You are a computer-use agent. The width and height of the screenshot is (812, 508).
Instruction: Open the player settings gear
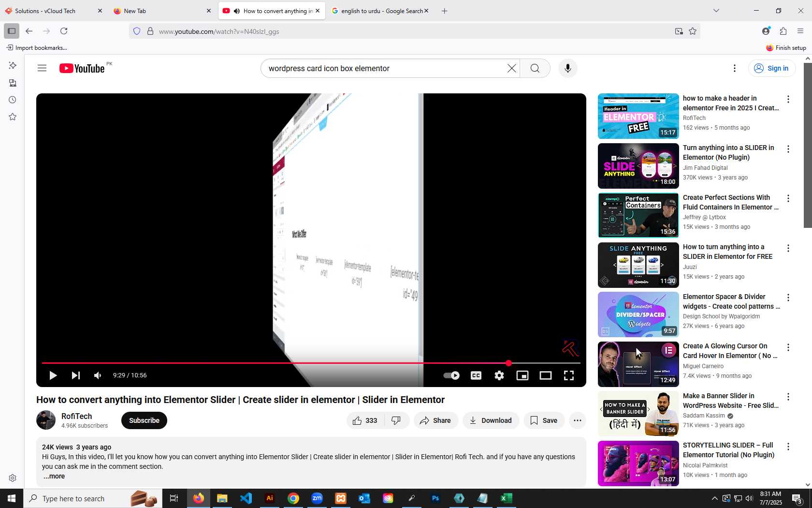[x=499, y=375]
